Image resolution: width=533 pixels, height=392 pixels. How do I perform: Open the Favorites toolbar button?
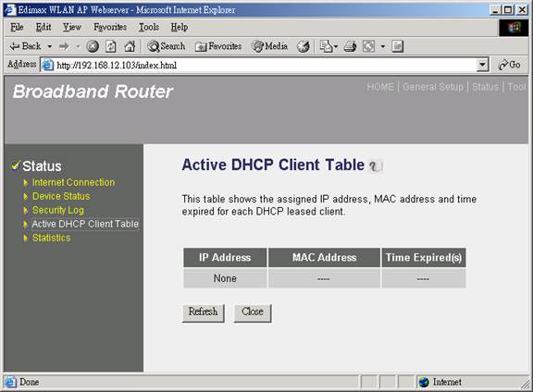click(x=218, y=46)
